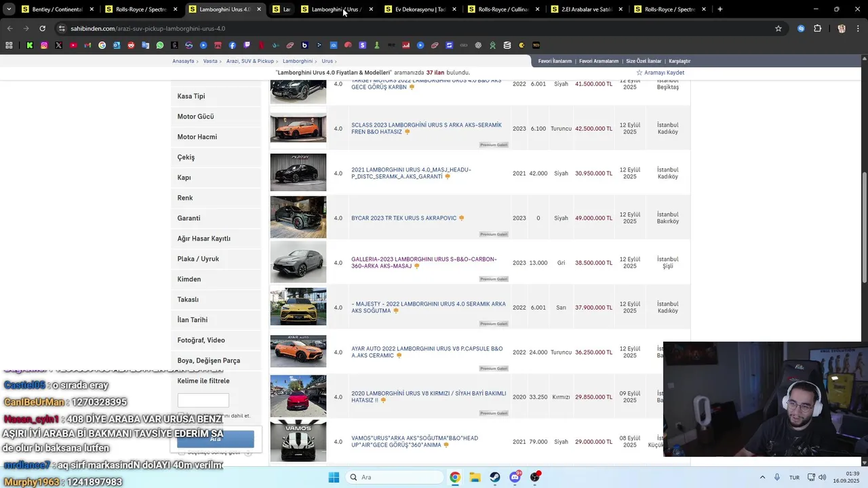Image resolution: width=868 pixels, height=488 pixels.
Task: Expand the Ağır Hasar Kayıtlı filter
Action: tap(216, 239)
